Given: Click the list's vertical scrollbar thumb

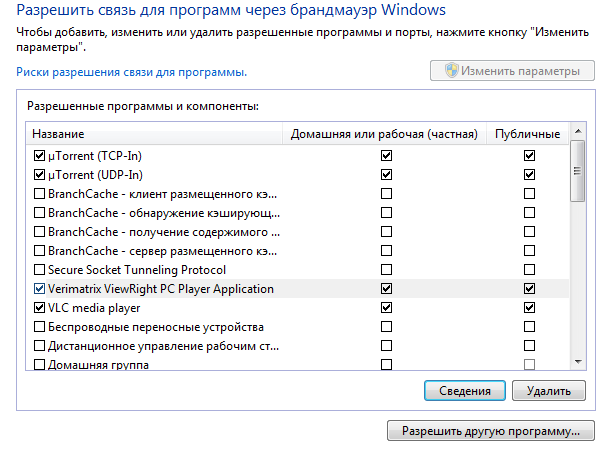Looking at the screenshot, I should click(x=578, y=171).
